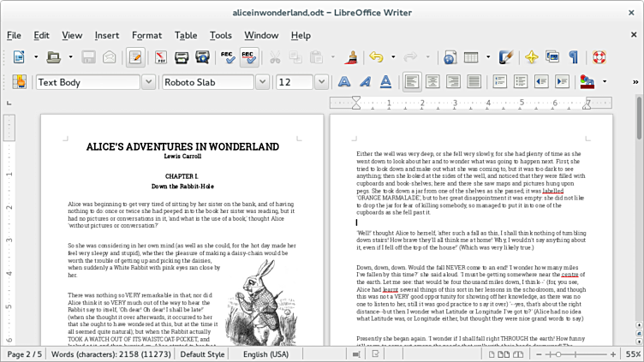Open the Navigator star icon
Image resolution: width=644 pixels, height=362 pixels.
coord(531,57)
